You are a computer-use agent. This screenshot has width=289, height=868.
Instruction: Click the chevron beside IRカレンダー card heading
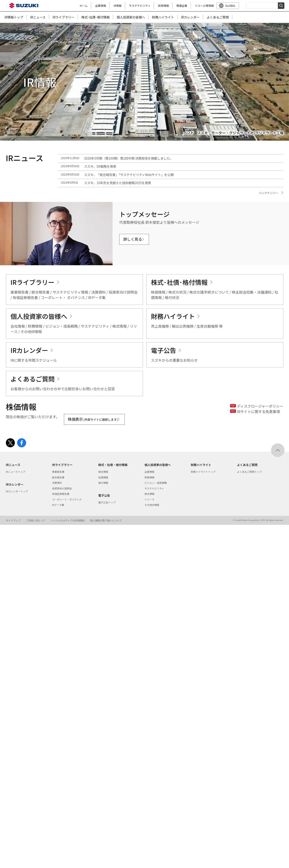(52, 350)
